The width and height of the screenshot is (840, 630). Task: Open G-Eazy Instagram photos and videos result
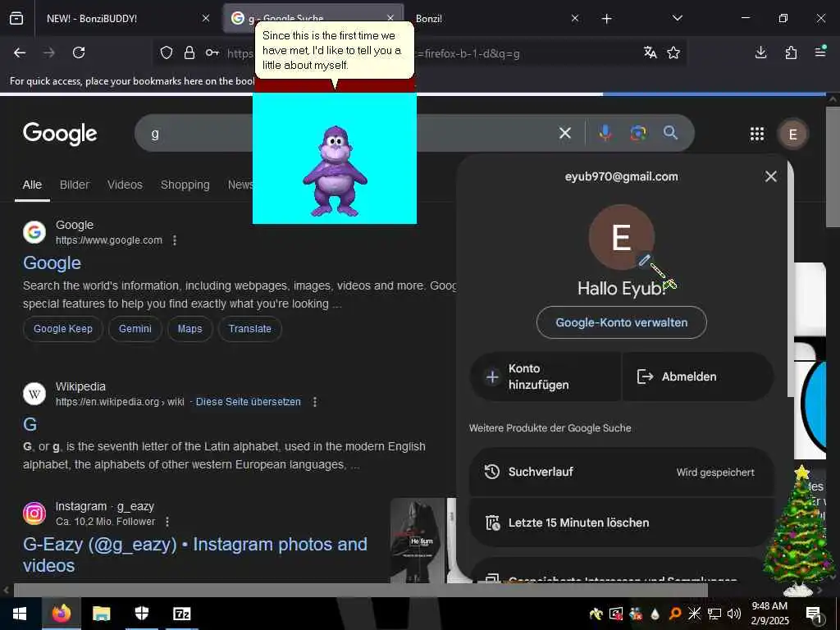coord(195,555)
